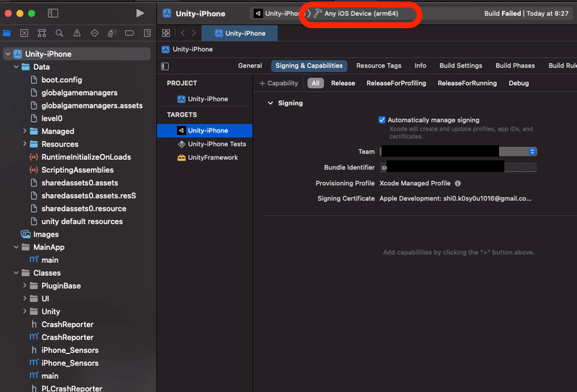Run the project with the play button
577x392 pixels.
140,13
